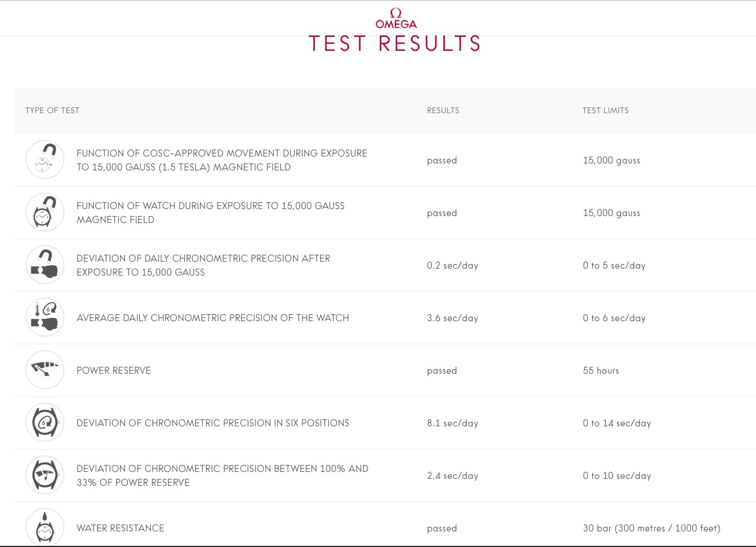Screen dimensions: 756x547
Task: Click the thermometer average daily precision icon
Action: [45, 317]
